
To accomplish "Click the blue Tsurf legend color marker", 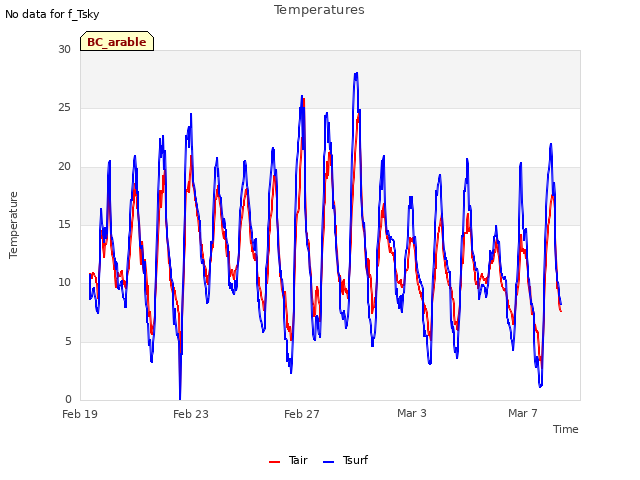I will (328, 462).
